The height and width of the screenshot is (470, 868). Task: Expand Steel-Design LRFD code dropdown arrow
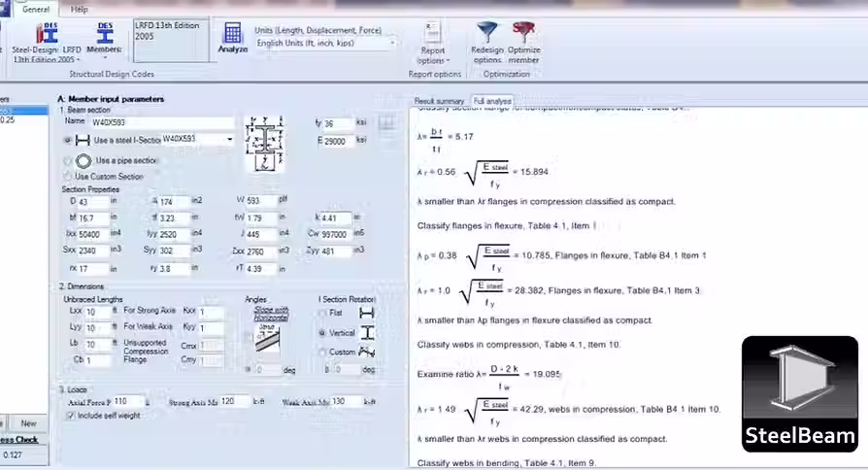click(78, 60)
